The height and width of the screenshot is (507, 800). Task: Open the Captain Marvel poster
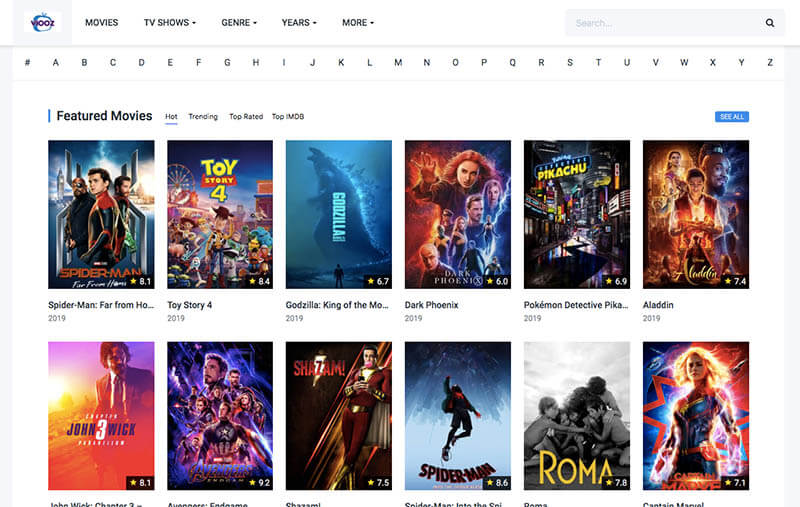696,416
